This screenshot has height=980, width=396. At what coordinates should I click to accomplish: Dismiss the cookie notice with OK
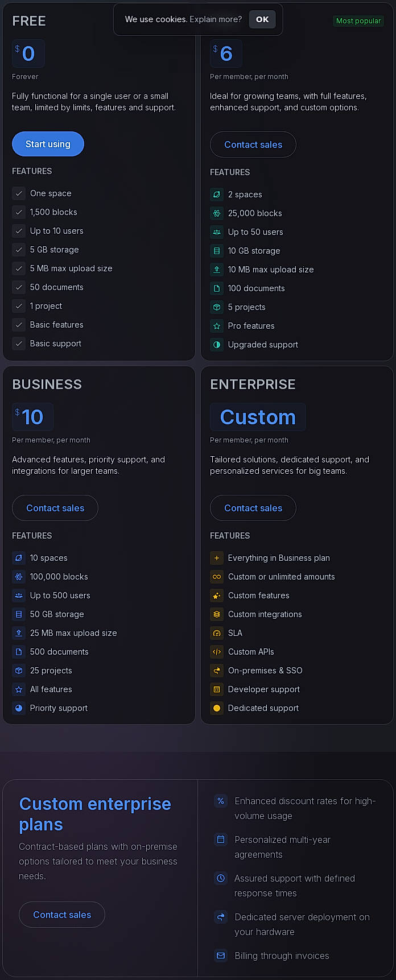coord(262,19)
